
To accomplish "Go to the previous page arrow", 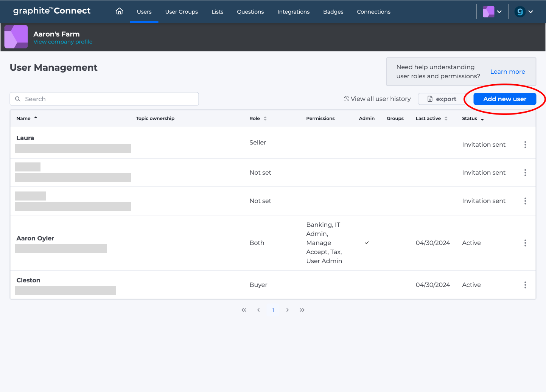I will (x=258, y=310).
